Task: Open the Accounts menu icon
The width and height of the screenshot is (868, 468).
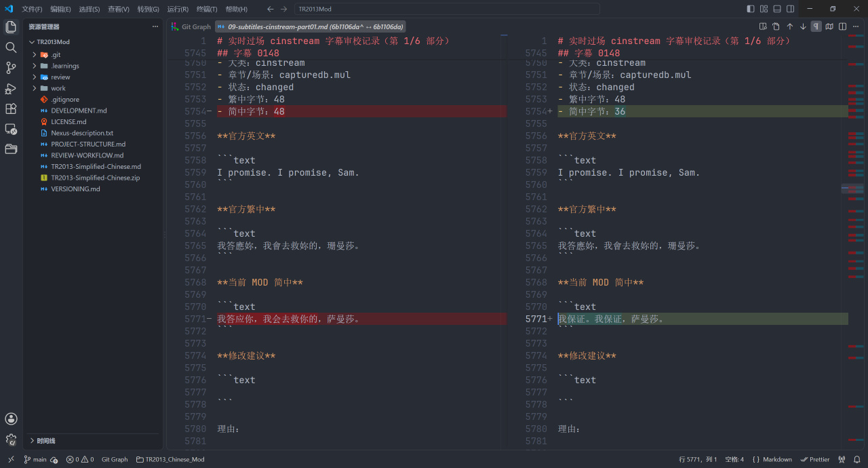Action: (x=11, y=419)
